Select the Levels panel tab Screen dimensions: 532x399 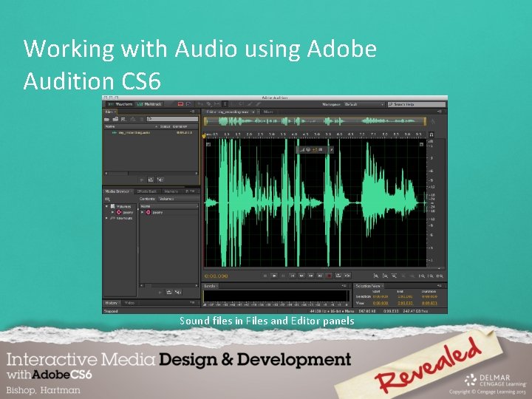pyautogui.click(x=210, y=286)
